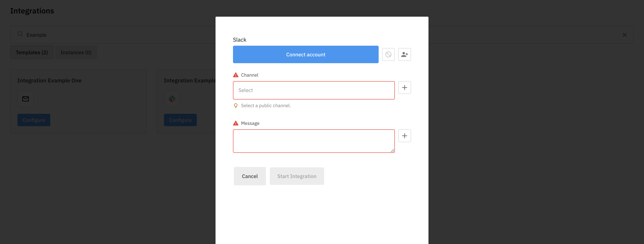The width and height of the screenshot is (644, 244).
Task: Click the add user account icon
Action: (x=404, y=54)
